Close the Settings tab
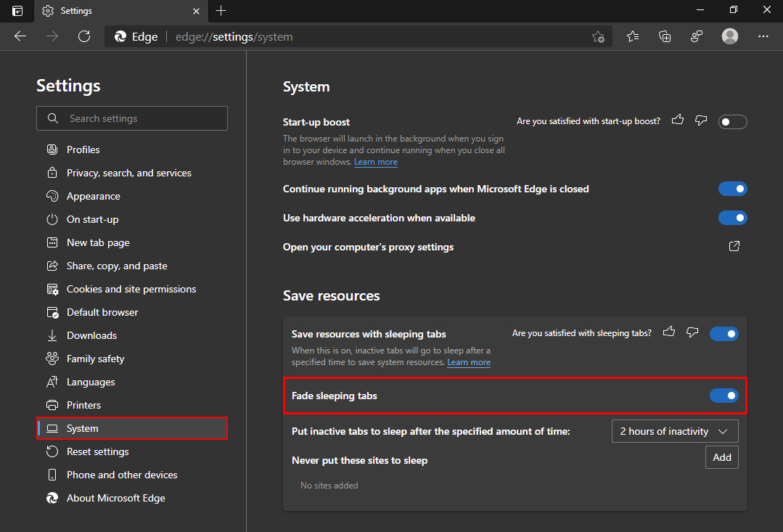This screenshot has width=783, height=532. pyautogui.click(x=196, y=11)
